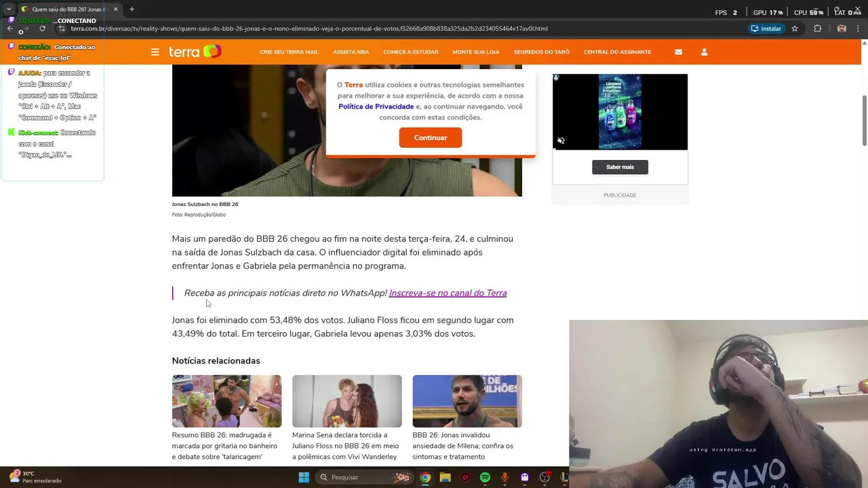Image resolution: width=868 pixels, height=488 pixels.
Task: Open the Windows Start menu
Action: [304, 477]
